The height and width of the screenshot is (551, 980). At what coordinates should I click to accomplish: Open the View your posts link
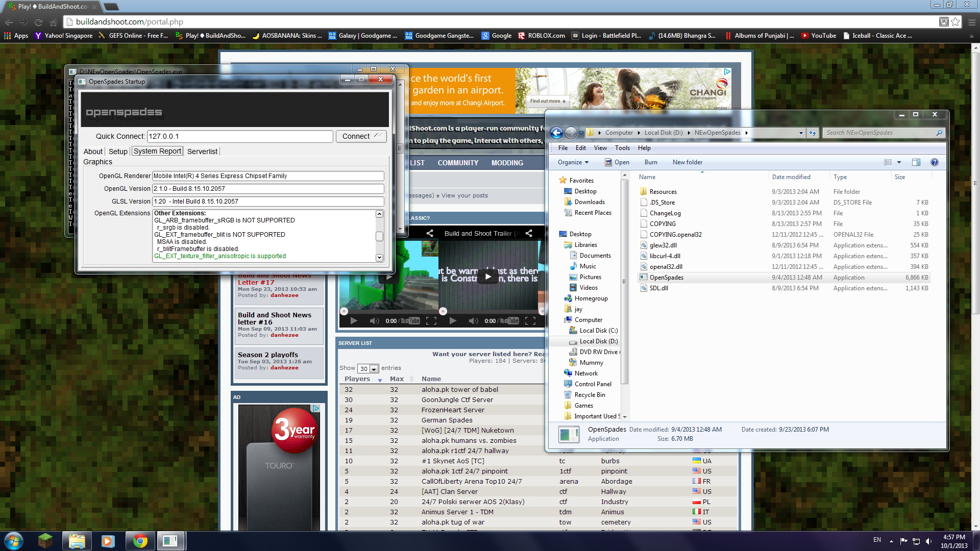[x=464, y=195]
